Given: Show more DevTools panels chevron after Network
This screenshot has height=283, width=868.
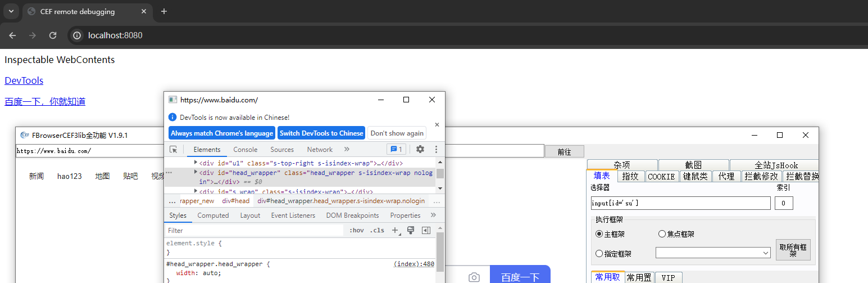Looking at the screenshot, I should (347, 149).
